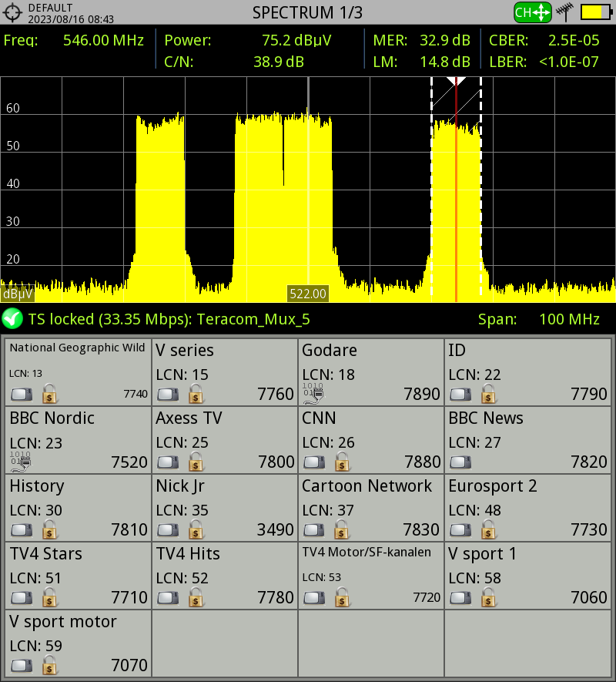The height and width of the screenshot is (682, 616).
Task: Click the TV icon in V series cell
Action: coord(168,395)
